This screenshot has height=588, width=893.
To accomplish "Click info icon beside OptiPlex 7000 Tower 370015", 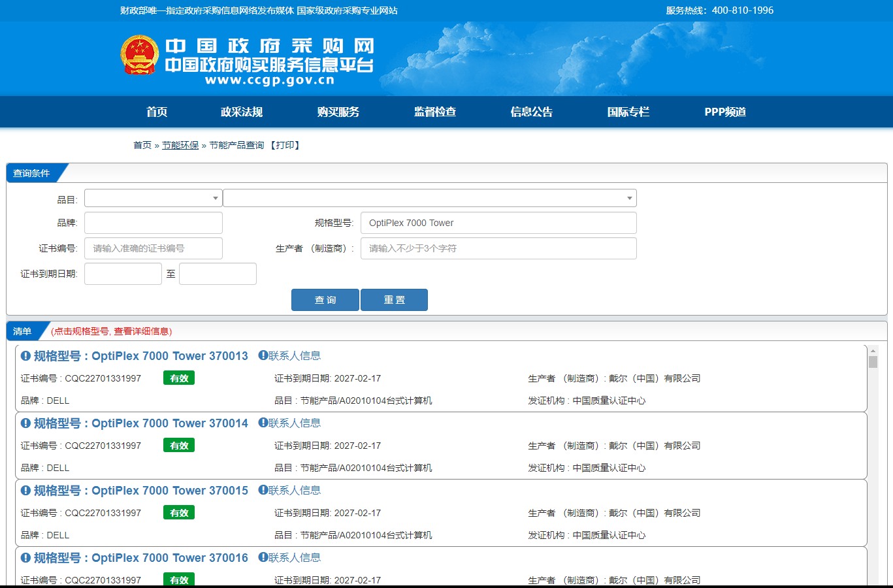I will 25,491.
